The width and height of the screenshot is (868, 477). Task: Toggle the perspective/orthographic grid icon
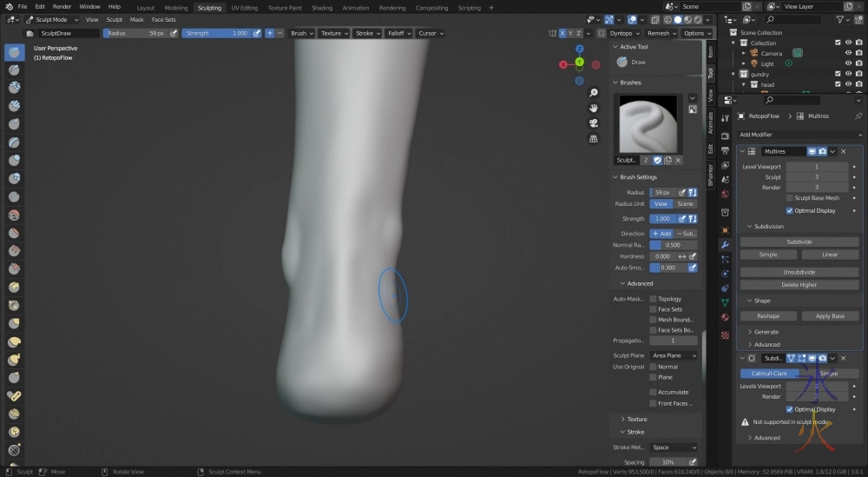(x=593, y=138)
